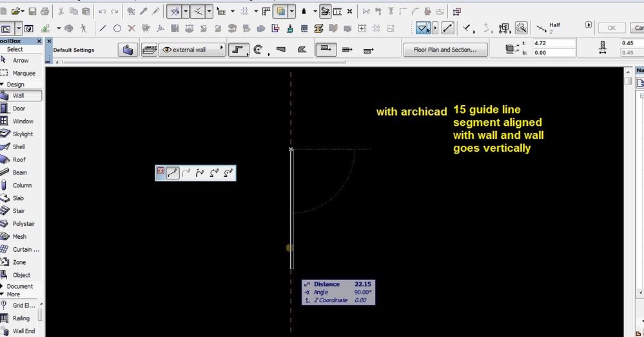The height and width of the screenshot is (337, 644).
Task: Toggle the guide lines button
Action: point(174,12)
